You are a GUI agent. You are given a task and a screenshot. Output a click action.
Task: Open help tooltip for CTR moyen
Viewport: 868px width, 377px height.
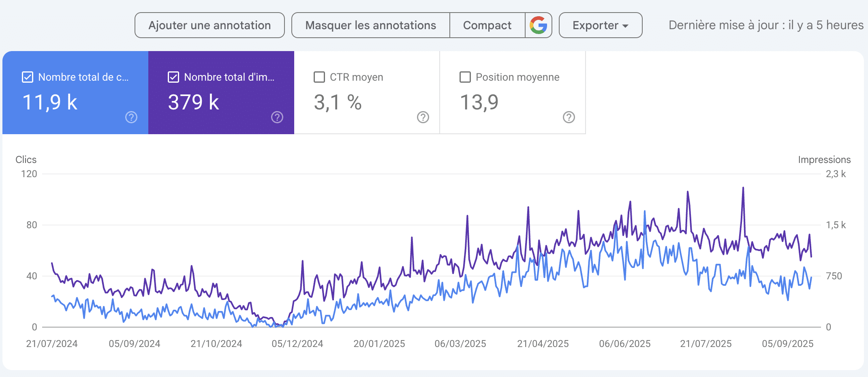pyautogui.click(x=423, y=118)
